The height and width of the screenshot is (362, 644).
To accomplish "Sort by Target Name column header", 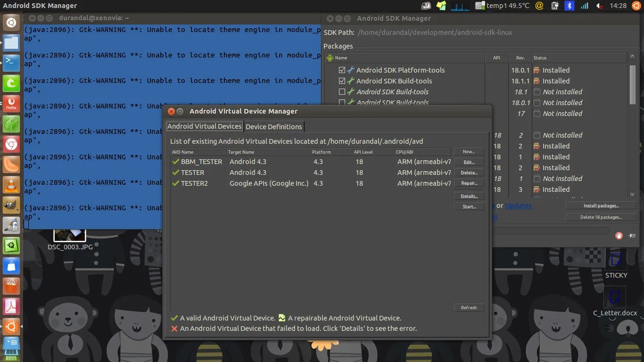I will 268,152.
